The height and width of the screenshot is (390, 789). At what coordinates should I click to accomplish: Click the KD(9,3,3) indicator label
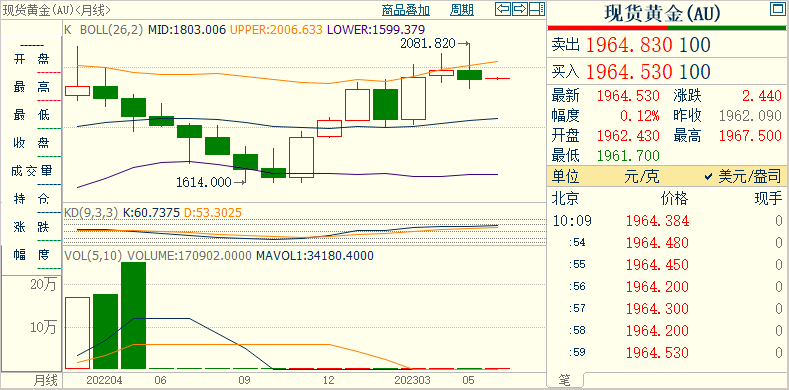(x=91, y=213)
